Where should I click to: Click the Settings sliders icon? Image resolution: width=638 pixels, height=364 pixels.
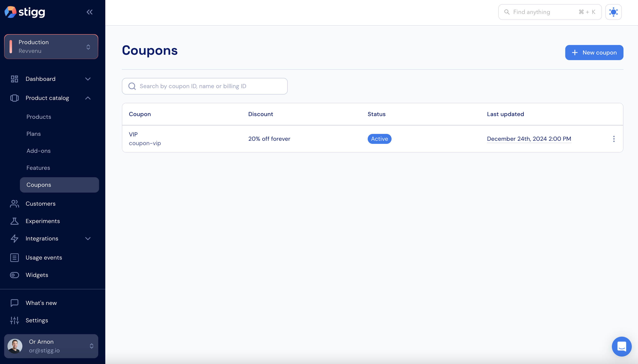coord(15,320)
